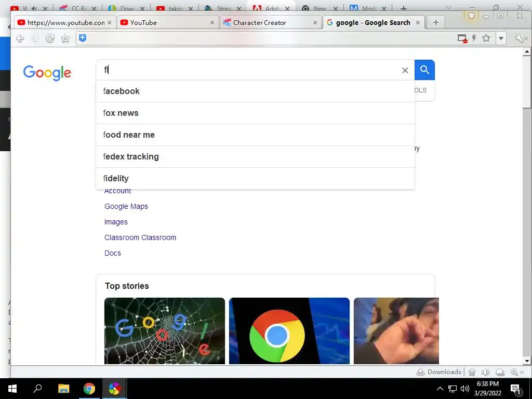Choose the facebook suggestion
The width and height of the screenshot is (532, 399).
(255, 91)
